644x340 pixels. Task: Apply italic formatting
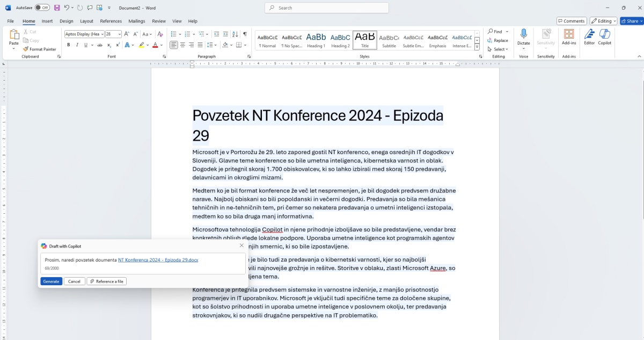coord(77,45)
